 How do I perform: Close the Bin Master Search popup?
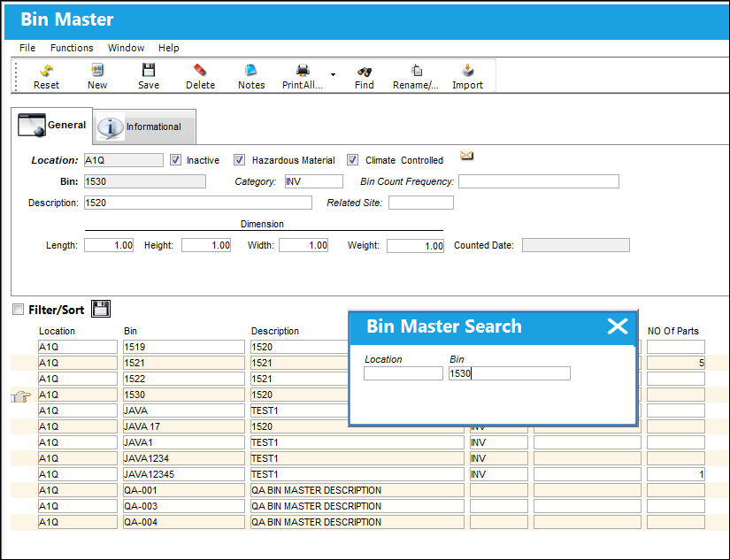pos(618,326)
